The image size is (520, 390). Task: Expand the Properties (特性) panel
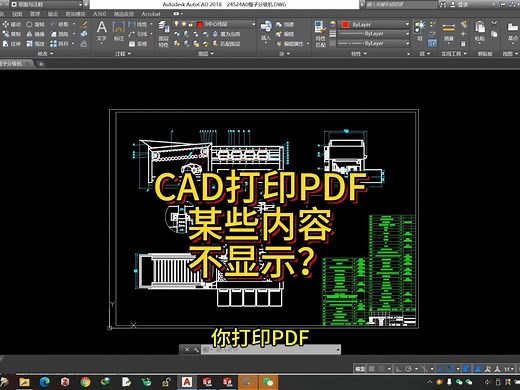click(x=359, y=53)
